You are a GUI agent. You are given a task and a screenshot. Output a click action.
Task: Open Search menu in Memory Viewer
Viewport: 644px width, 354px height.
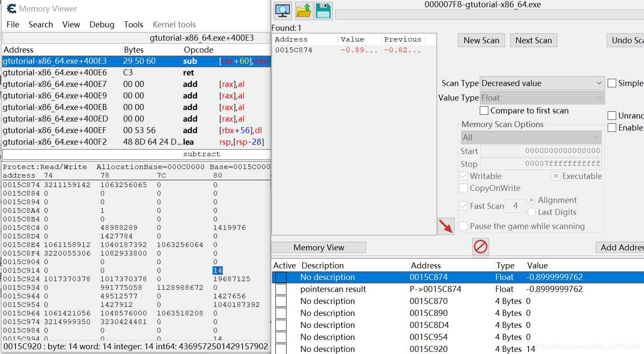pyautogui.click(x=41, y=24)
